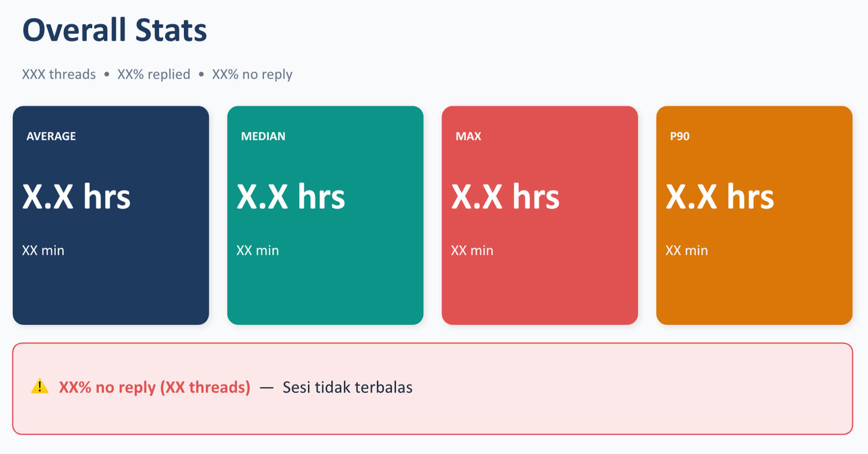Screen dimensions: 868x454
Task: Click the MAX label
Action: coord(468,136)
